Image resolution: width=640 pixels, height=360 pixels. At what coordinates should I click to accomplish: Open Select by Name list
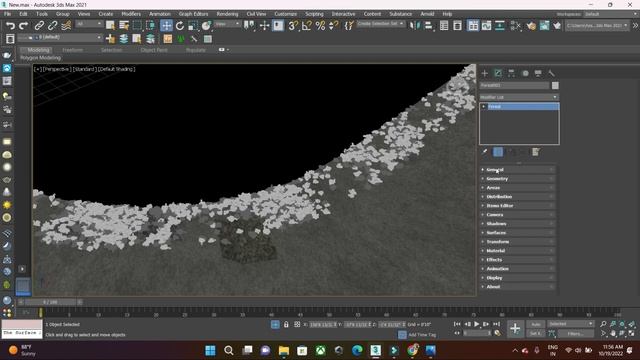coord(124,26)
